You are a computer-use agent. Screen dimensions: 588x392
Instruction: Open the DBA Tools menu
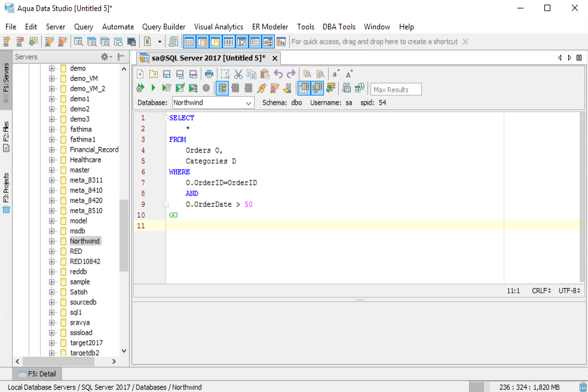click(339, 27)
